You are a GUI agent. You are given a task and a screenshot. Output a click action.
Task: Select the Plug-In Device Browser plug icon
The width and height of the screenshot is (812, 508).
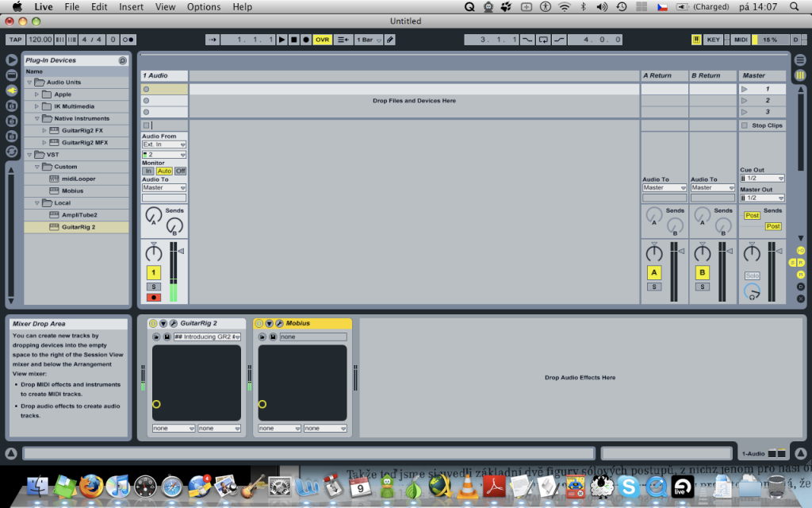[11, 90]
